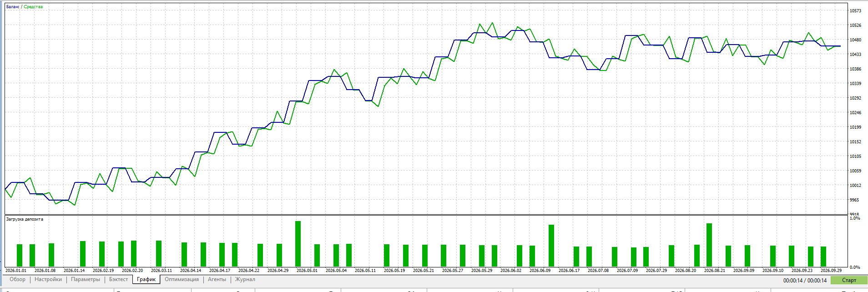Click the 2026.04.14 date label
The width and height of the screenshot is (868, 292).
[x=191, y=271]
